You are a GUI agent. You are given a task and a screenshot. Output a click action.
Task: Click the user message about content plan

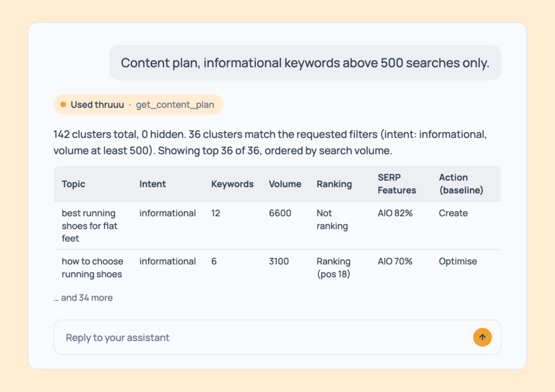[305, 63]
